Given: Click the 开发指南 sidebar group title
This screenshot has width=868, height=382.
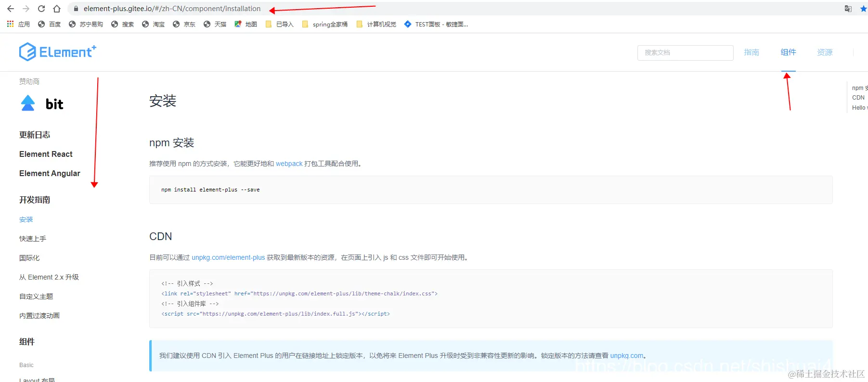Looking at the screenshot, I should point(35,200).
